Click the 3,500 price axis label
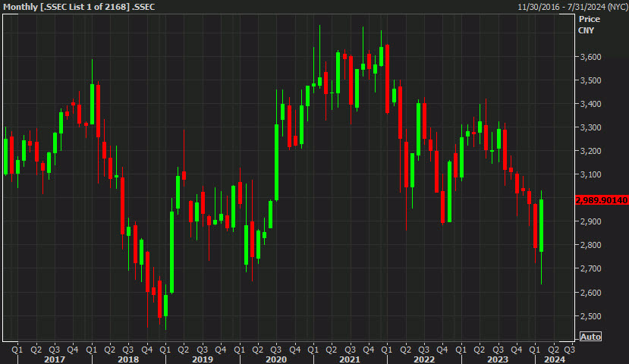 [590, 80]
